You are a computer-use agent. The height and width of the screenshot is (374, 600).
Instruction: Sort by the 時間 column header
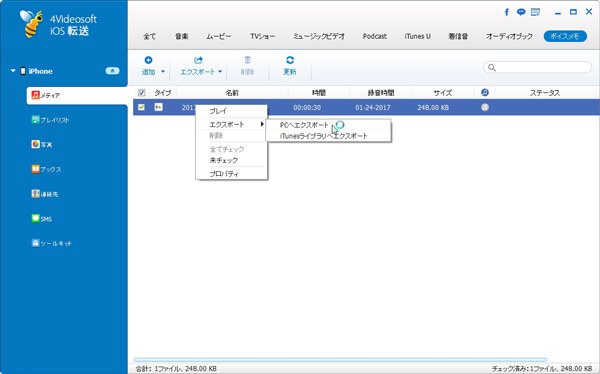319,93
